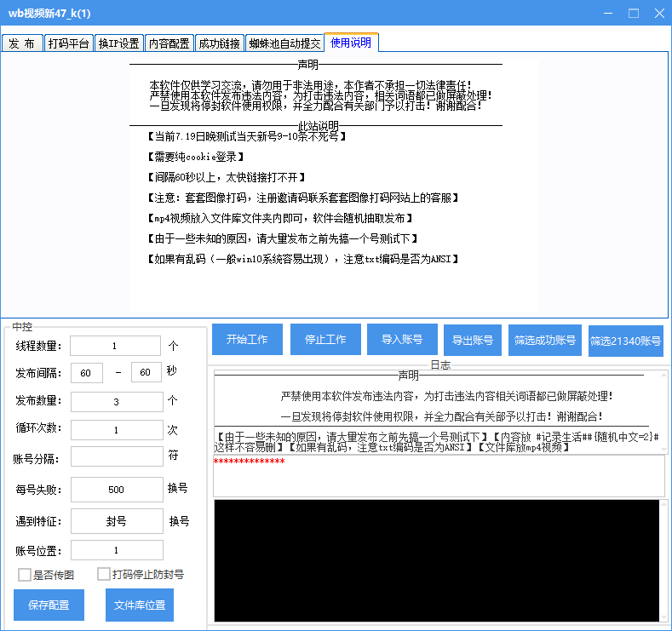This screenshot has height=631, width=672.
Task: Click the 线程数量 input field
Action: tap(115, 346)
